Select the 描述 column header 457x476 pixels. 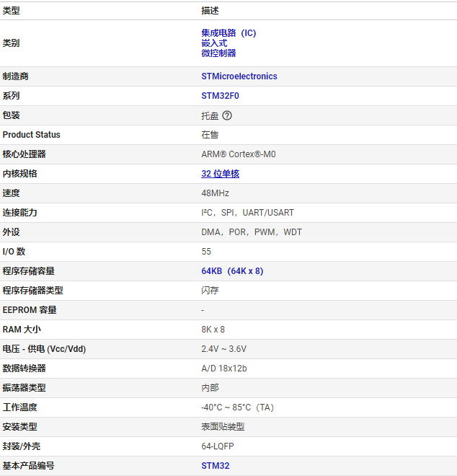(x=210, y=11)
